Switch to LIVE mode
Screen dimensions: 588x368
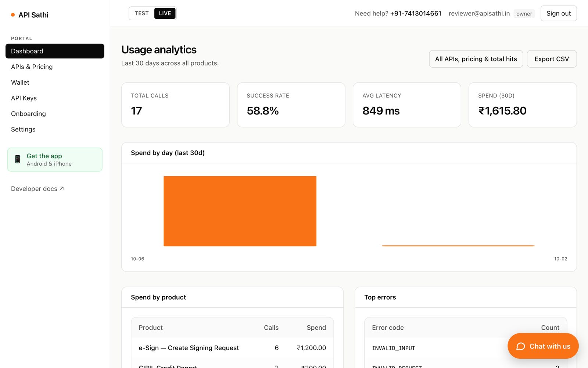pos(165,13)
